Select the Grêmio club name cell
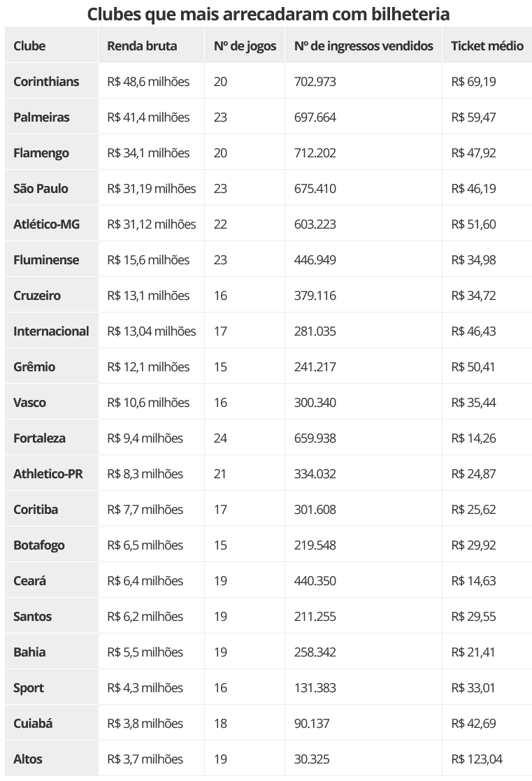The height and width of the screenshot is (781, 532). pyautogui.click(x=34, y=367)
